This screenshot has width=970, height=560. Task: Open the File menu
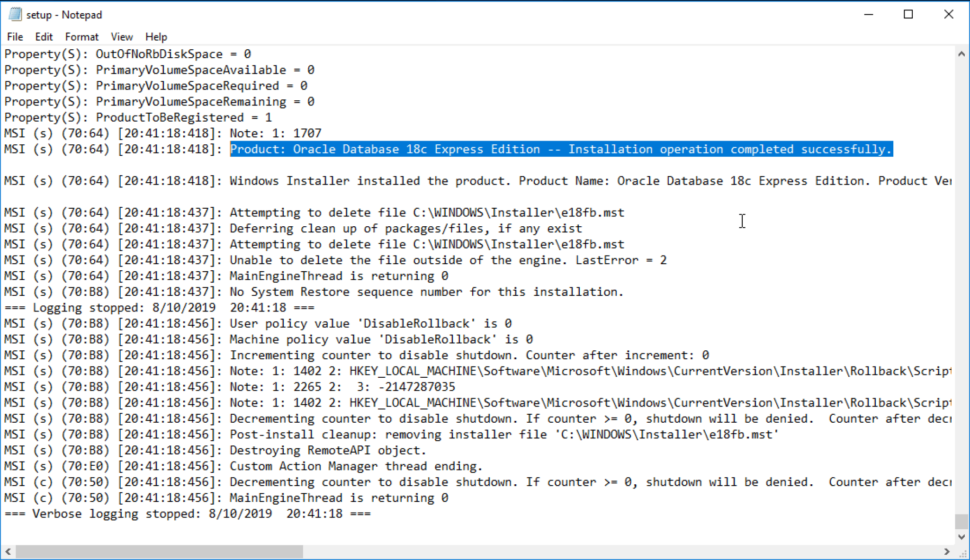[x=15, y=36]
